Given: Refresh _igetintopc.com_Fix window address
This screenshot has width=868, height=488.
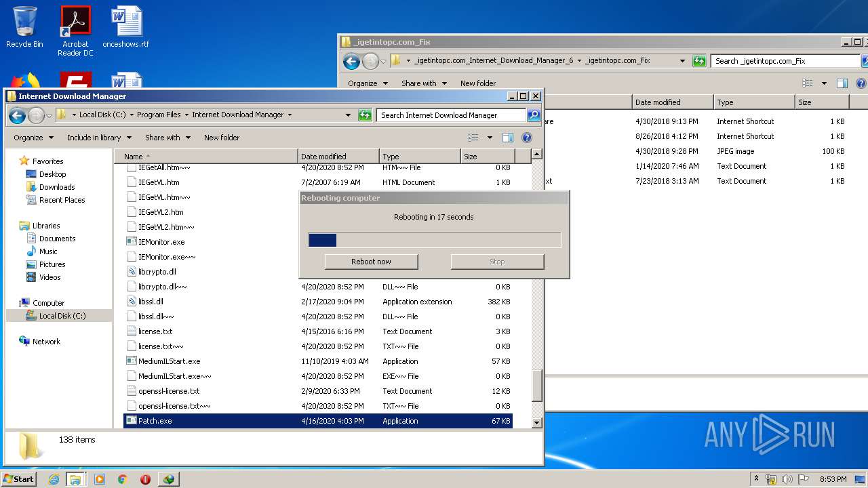Looking at the screenshot, I should click(x=699, y=61).
